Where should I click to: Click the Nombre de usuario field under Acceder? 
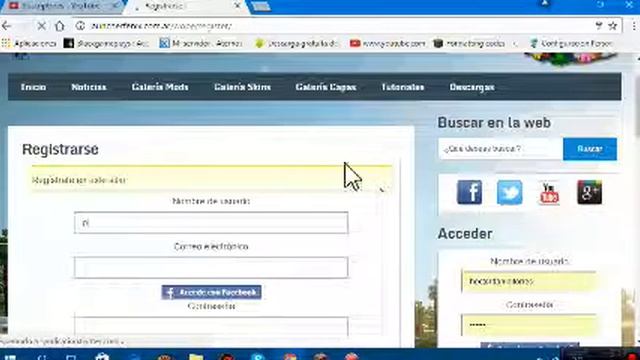pyautogui.click(x=529, y=282)
